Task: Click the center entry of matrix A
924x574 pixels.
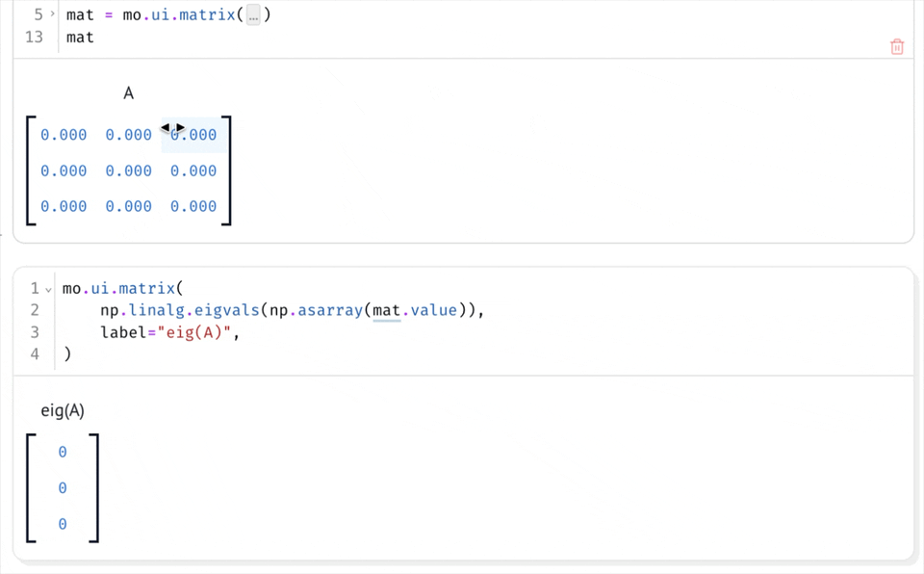Action: click(129, 170)
